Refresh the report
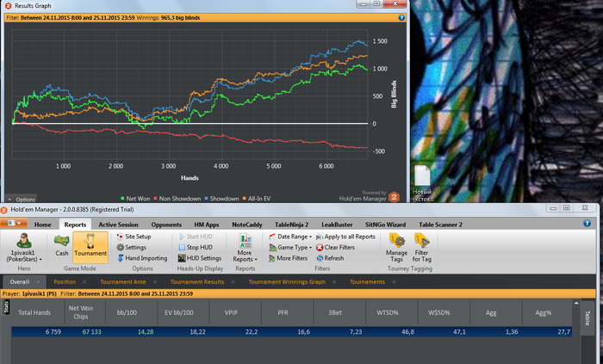 tap(330, 258)
